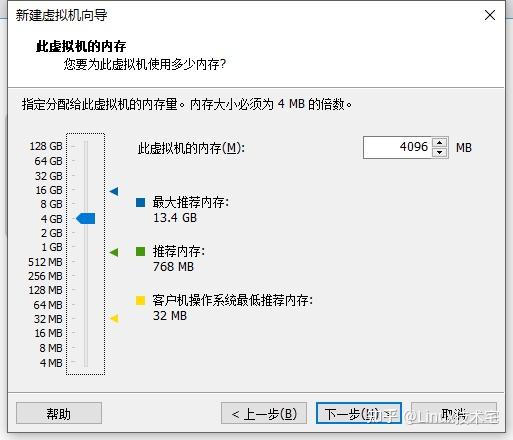This screenshot has height=440, width=513.
Task: Click the 此虚拟机的内存(M): field label
Action: click(191, 148)
